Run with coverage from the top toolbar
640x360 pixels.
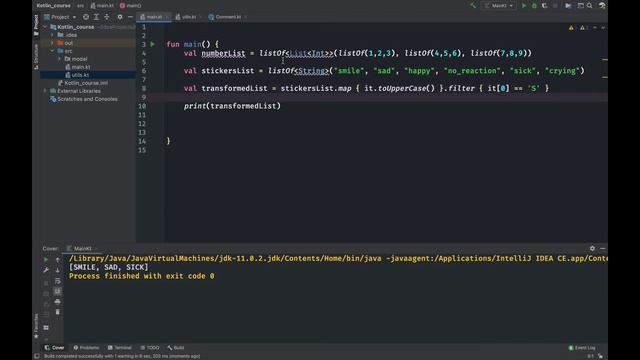pyautogui.click(x=544, y=6)
